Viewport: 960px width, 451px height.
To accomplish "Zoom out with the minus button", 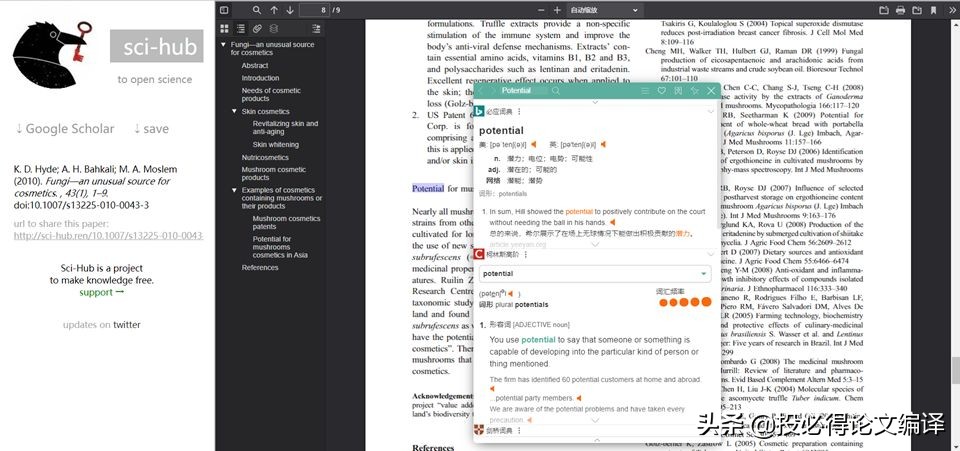I will (x=541, y=10).
